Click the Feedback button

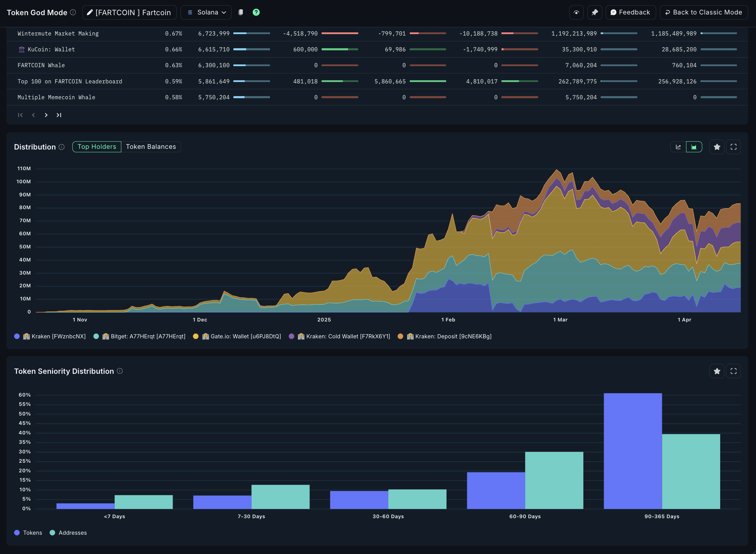[630, 12]
